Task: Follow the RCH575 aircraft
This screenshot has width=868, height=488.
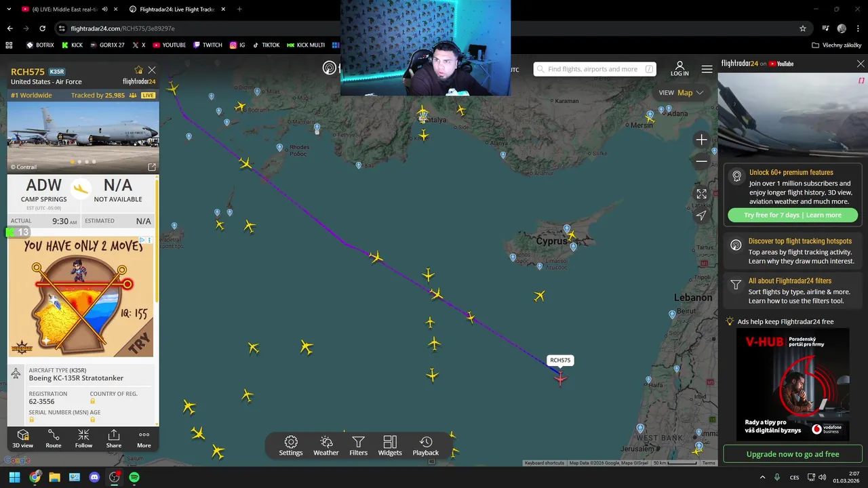Action: [83, 439]
